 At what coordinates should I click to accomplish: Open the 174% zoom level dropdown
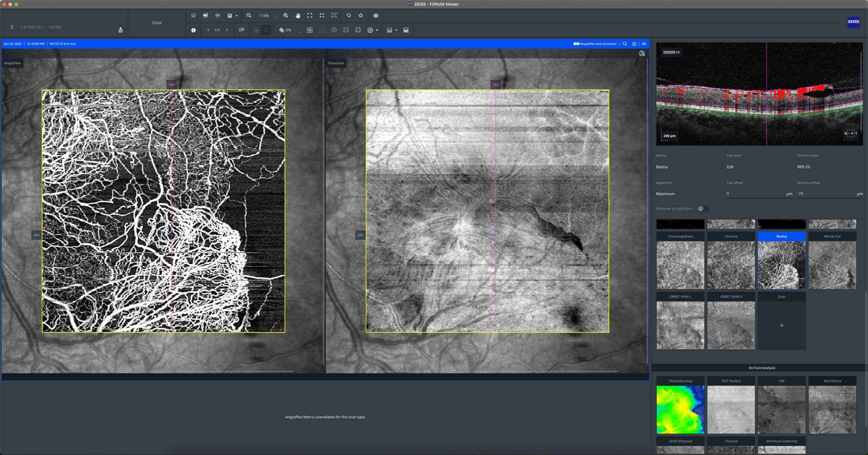(267, 16)
